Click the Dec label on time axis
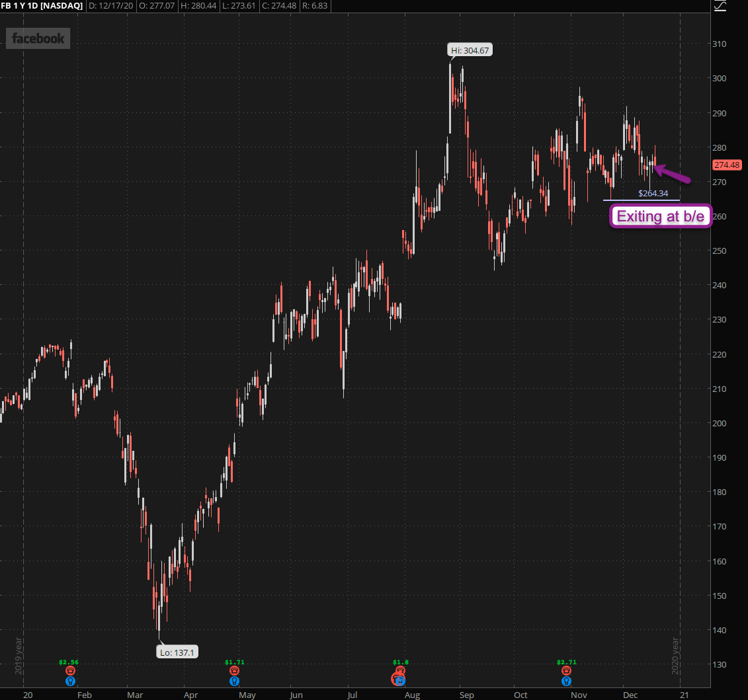 pyautogui.click(x=630, y=695)
